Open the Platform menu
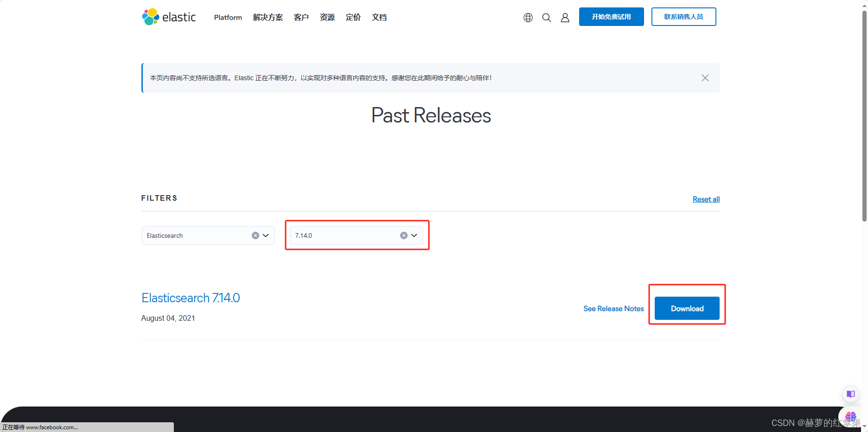The image size is (868, 432). coord(228,18)
